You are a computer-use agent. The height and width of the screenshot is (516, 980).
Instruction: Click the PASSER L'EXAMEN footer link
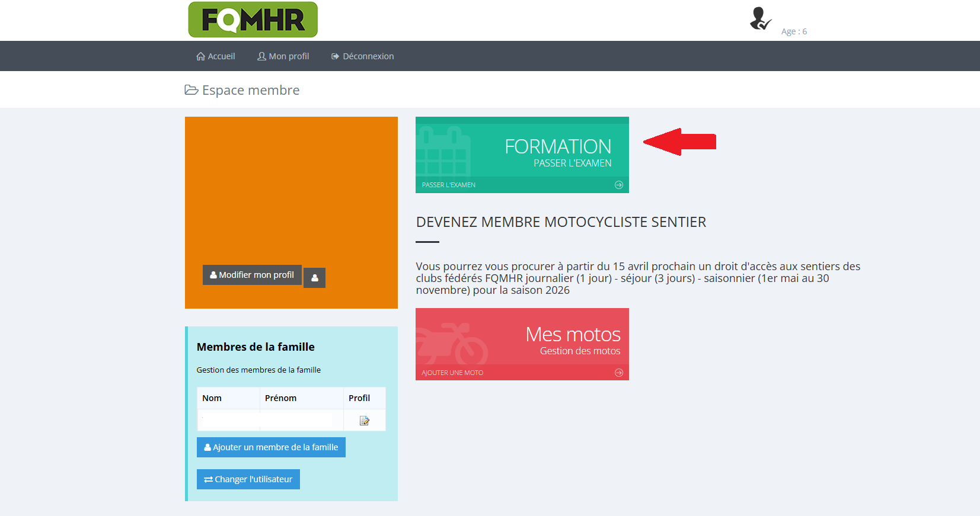click(449, 185)
